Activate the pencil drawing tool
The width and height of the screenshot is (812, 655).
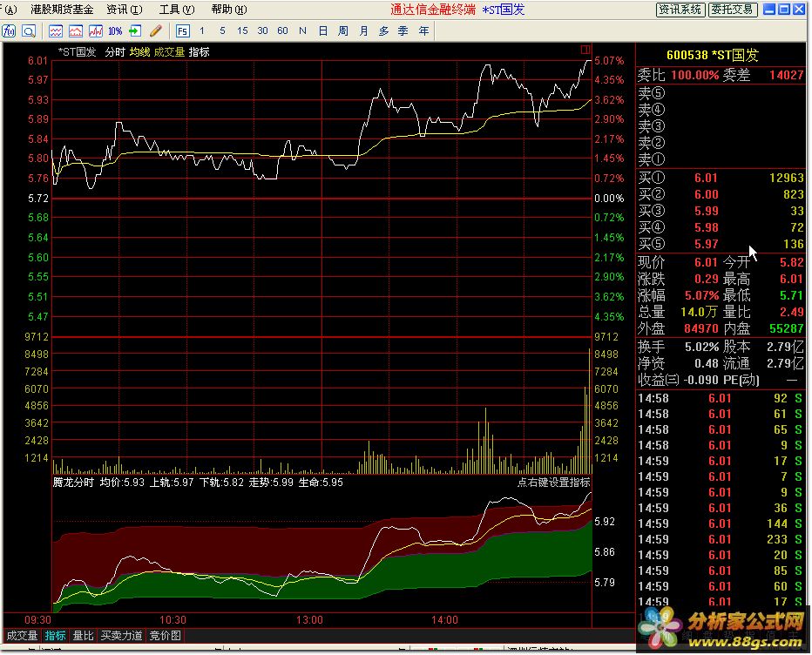pos(156,31)
